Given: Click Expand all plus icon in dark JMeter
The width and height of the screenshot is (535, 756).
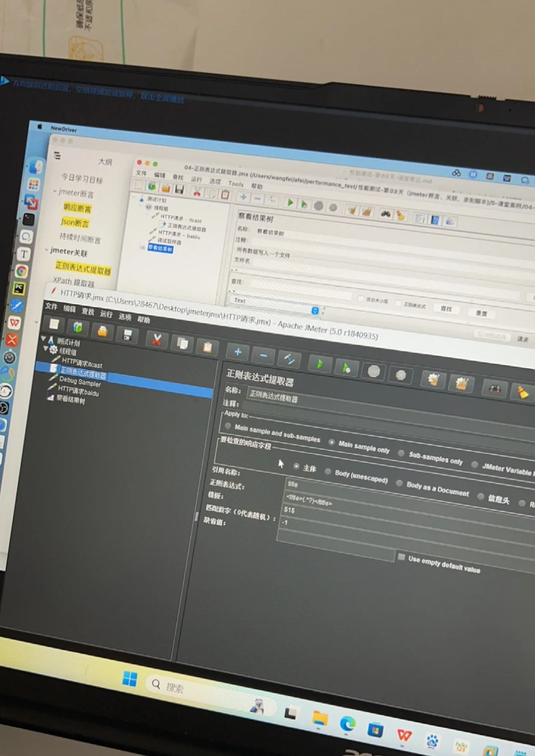Looking at the screenshot, I should coord(238,352).
